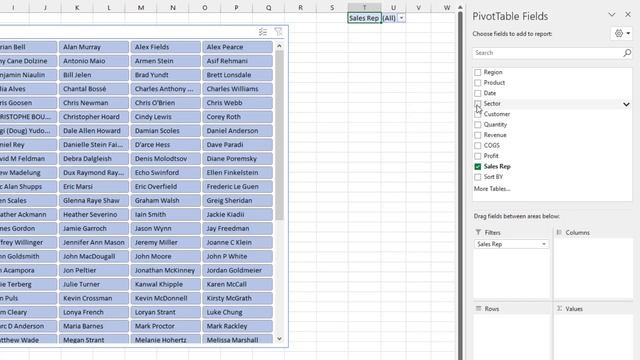The height and width of the screenshot is (360, 640).
Task: Check the Sector field
Action: (478, 104)
